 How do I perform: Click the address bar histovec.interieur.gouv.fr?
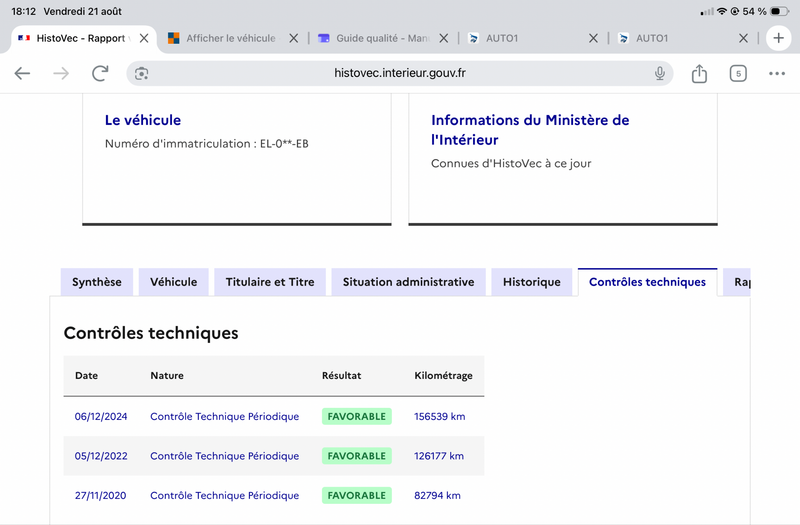400,73
